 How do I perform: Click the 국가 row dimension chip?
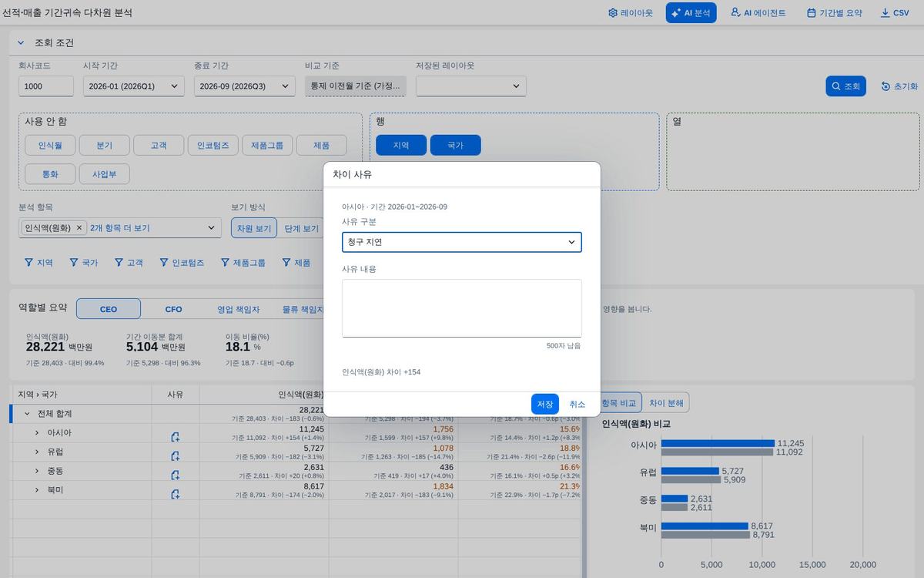pyautogui.click(x=456, y=145)
